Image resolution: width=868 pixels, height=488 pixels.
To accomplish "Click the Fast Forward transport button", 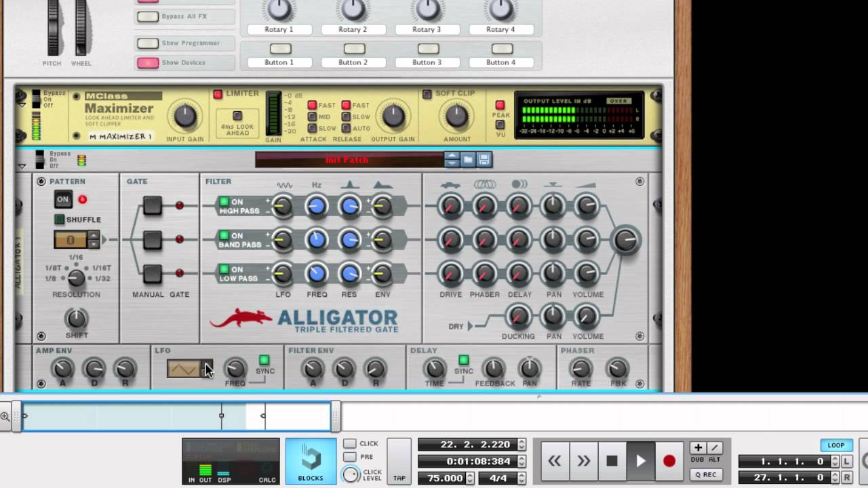I will [x=583, y=461].
